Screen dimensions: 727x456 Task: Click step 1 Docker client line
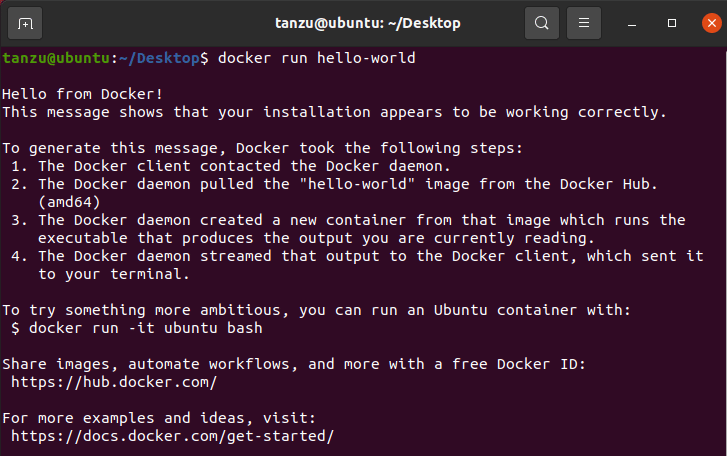[230, 166]
